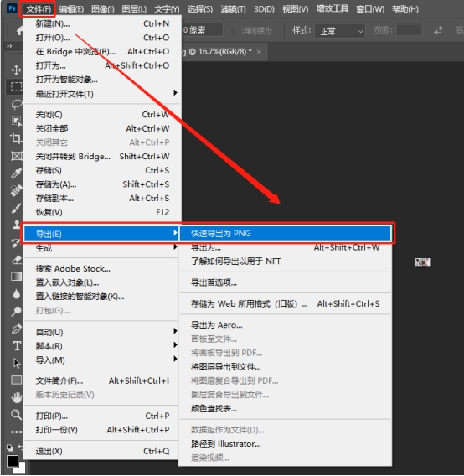Select the Object Selection tool

tap(16, 122)
